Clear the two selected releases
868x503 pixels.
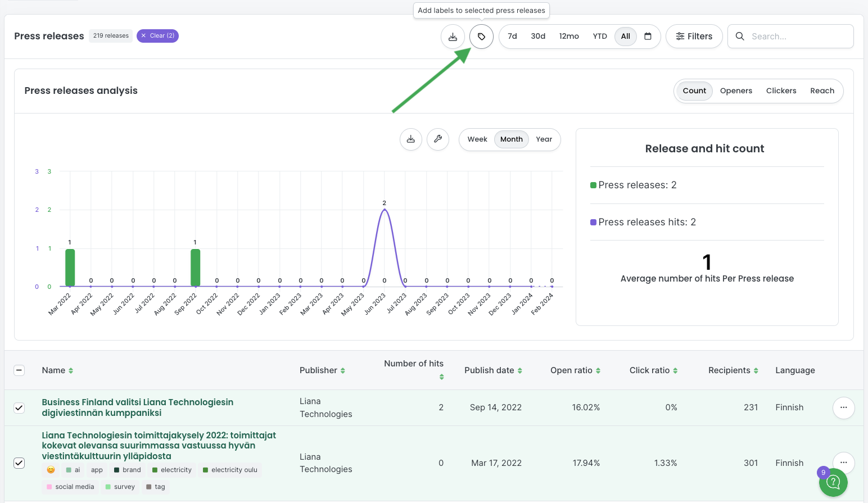click(x=157, y=36)
